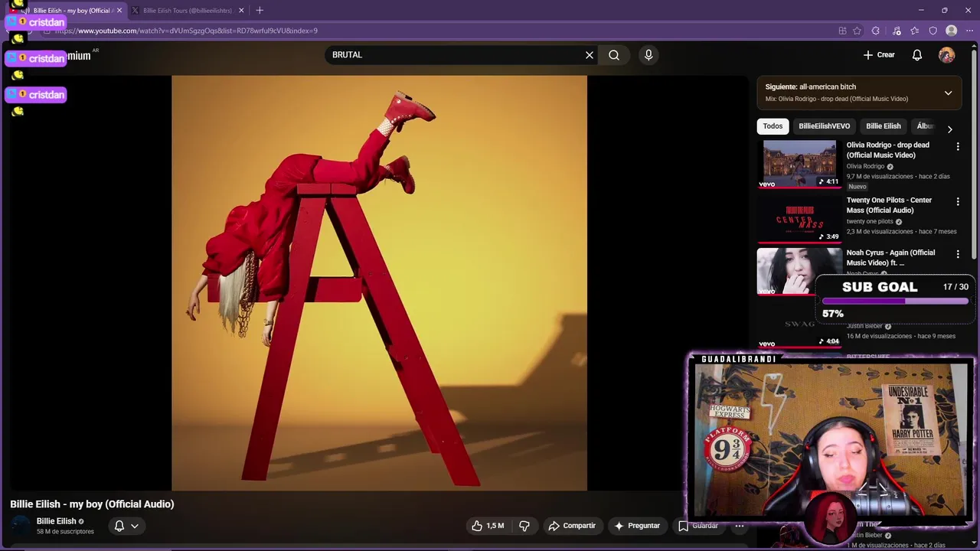Image resolution: width=980 pixels, height=551 pixels.
Task: Expand the Siguiente mix playlist panel
Action: pyautogui.click(x=948, y=93)
